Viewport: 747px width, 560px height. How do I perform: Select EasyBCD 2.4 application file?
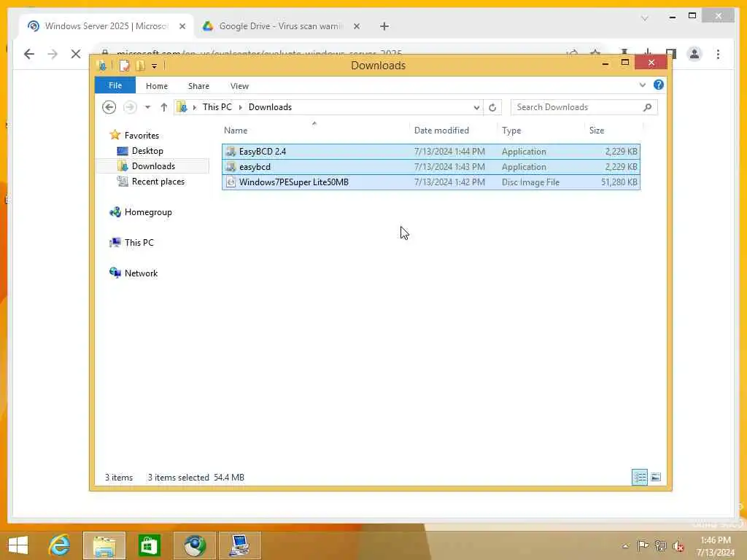(x=430, y=152)
